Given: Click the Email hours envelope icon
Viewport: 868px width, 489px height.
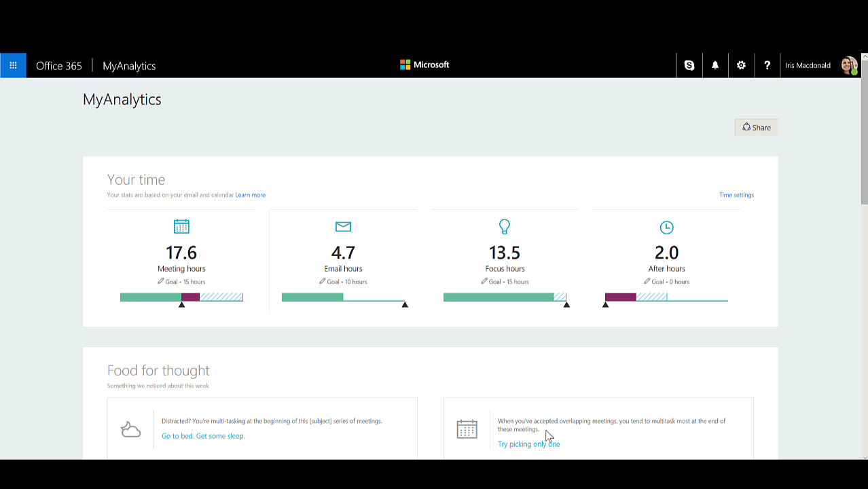Looking at the screenshot, I should 343,226.
